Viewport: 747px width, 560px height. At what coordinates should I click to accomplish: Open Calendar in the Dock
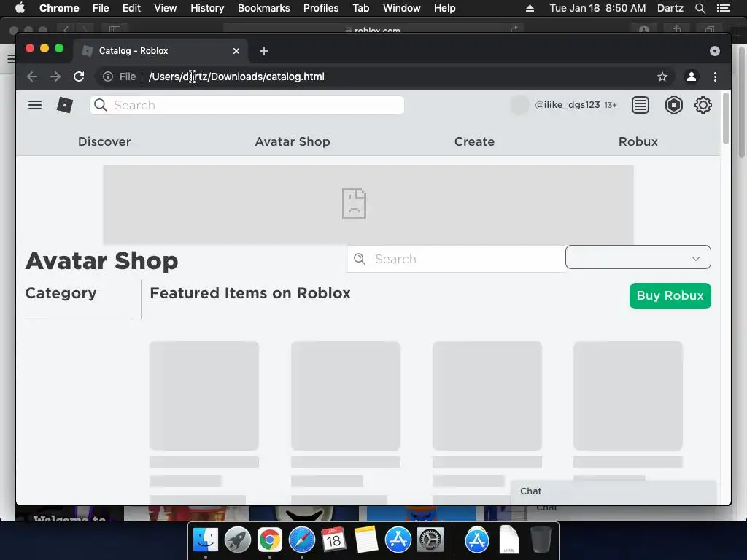click(333, 540)
